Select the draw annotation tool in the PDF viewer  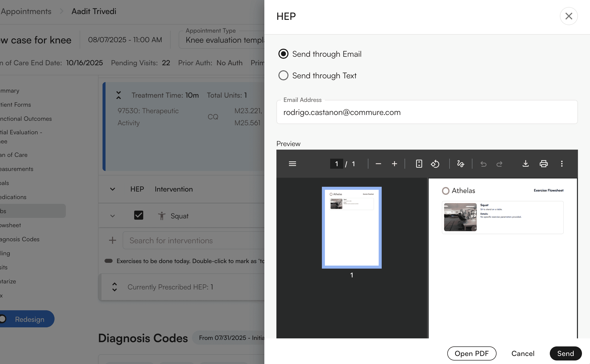(461, 164)
